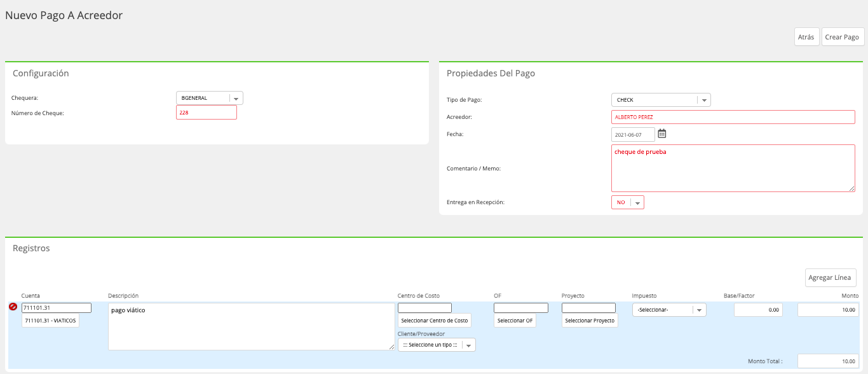Add a row with Agregar Línea
Screen dimensions: 868x374
[831, 277]
